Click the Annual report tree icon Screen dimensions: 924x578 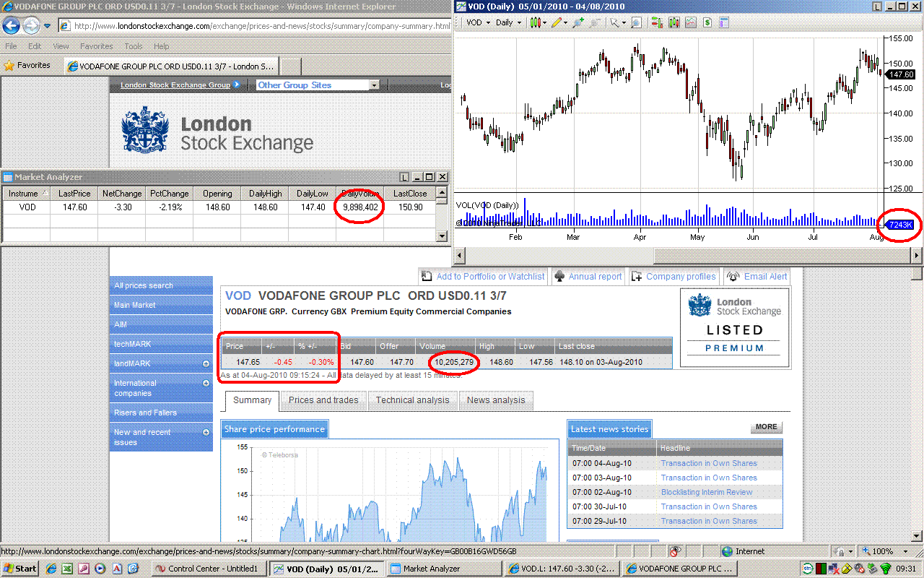pyautogui.click(x=559, y=277)
